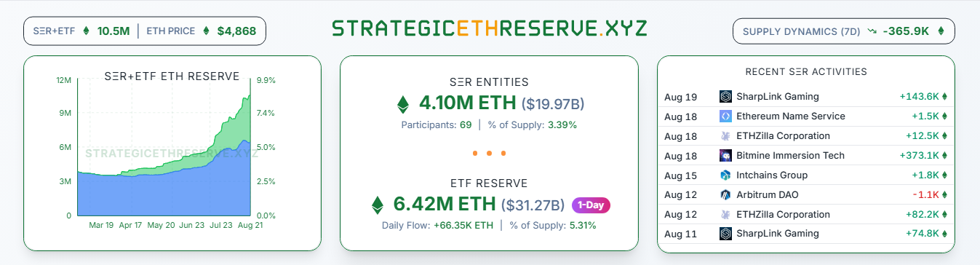
Task: Click the Ethereum icon beside 6.42M ETH
Action: click(378, 205)
